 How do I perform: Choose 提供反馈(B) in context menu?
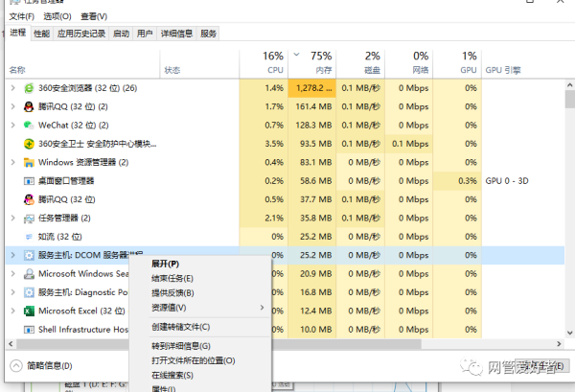(200, 293)
